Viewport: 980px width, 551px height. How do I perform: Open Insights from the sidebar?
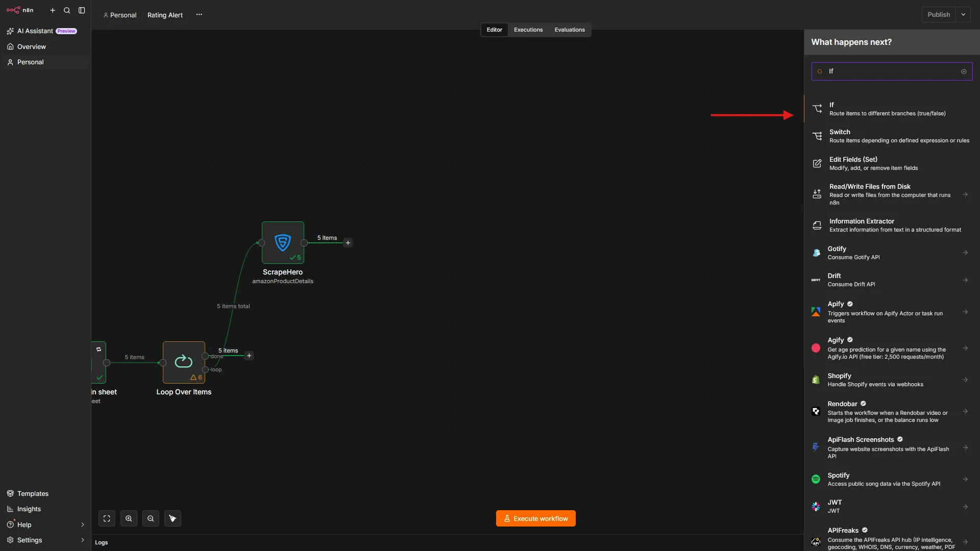click(45, 509)
